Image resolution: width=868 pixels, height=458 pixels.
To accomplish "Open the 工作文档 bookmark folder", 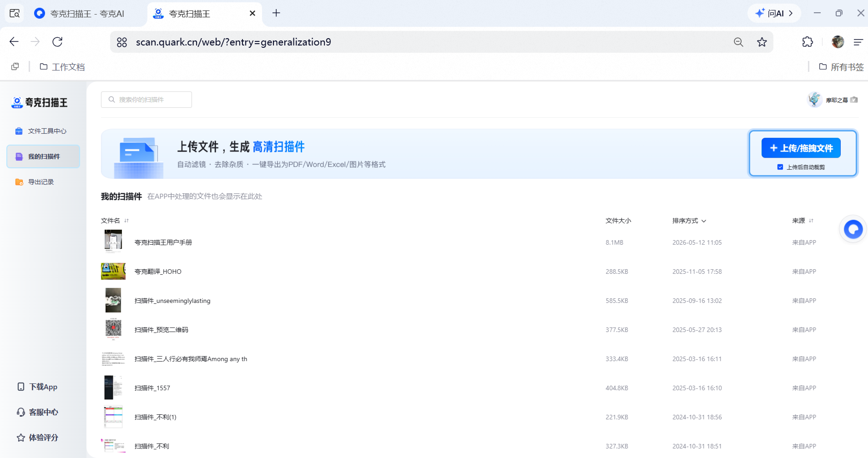I will point(62,67).
